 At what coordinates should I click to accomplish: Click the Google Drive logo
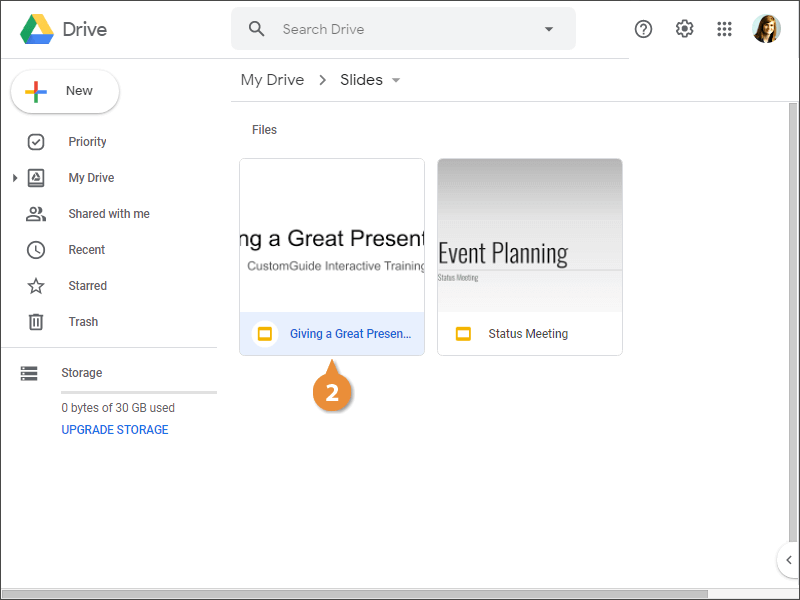pos(37,29)
